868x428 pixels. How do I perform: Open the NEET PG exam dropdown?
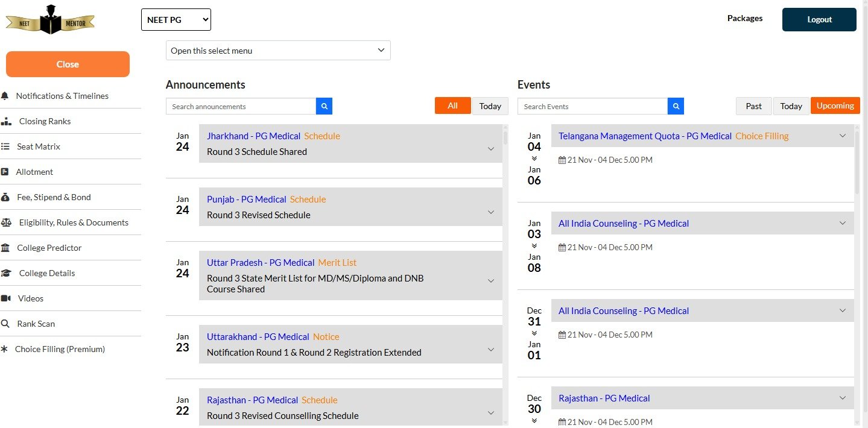click(176, 20)
